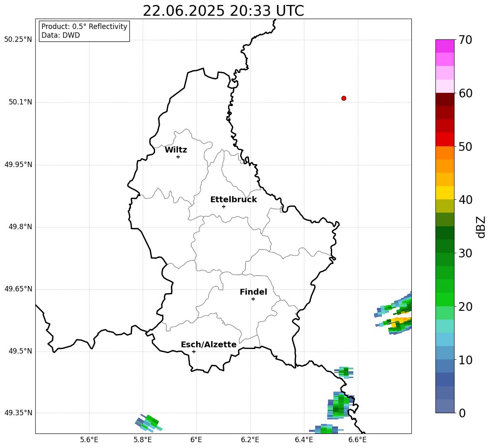Click the 30 tick on the colorbar
Viewport: 491px width, 448px height.
tap(466, 253)
